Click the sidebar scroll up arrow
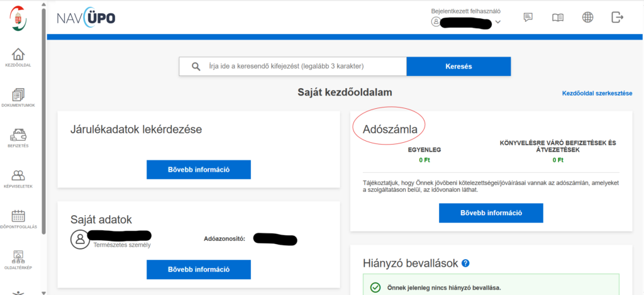The height and width of the screenshot is (295, 644). coord(44,4)
